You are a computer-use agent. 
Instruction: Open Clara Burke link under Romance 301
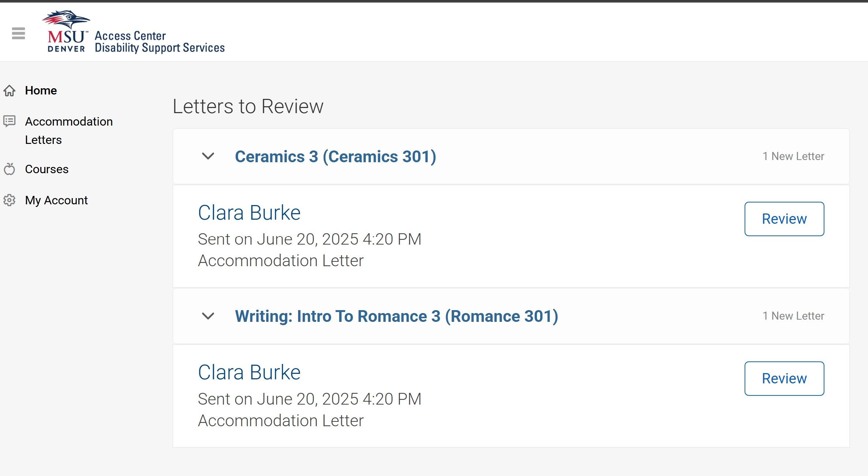tap(249, 372)
